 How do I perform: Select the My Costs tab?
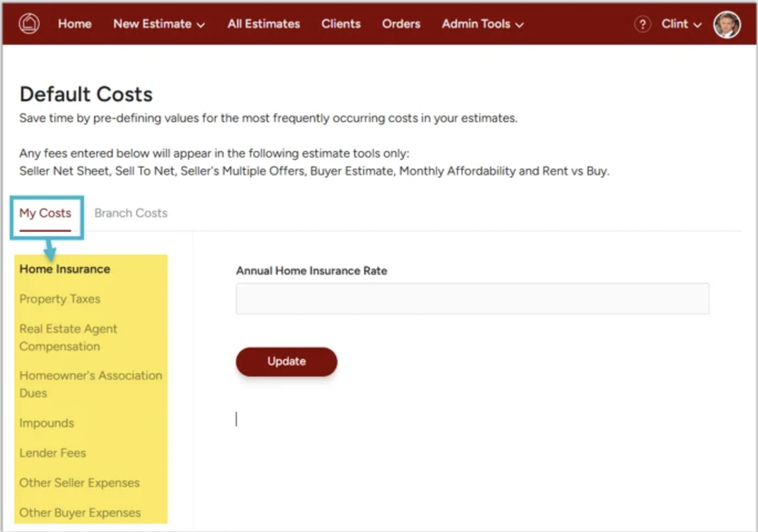[x=45, y=213]
